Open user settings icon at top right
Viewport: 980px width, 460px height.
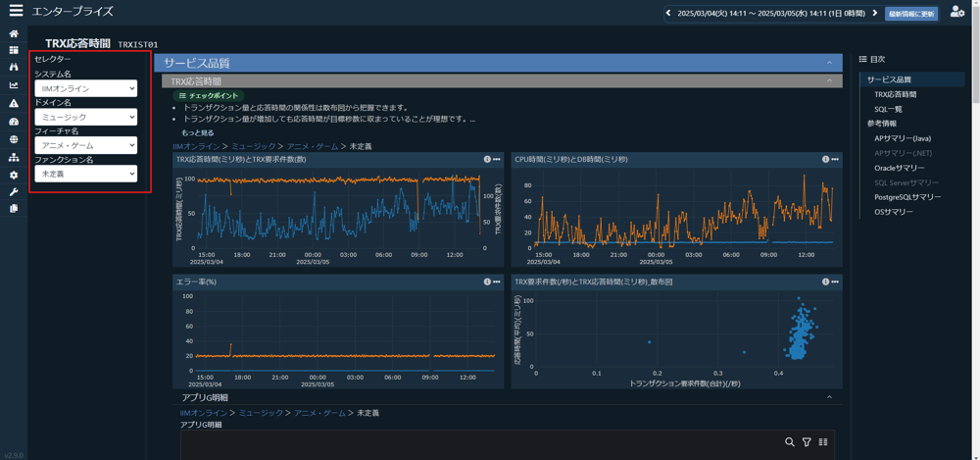956,12
